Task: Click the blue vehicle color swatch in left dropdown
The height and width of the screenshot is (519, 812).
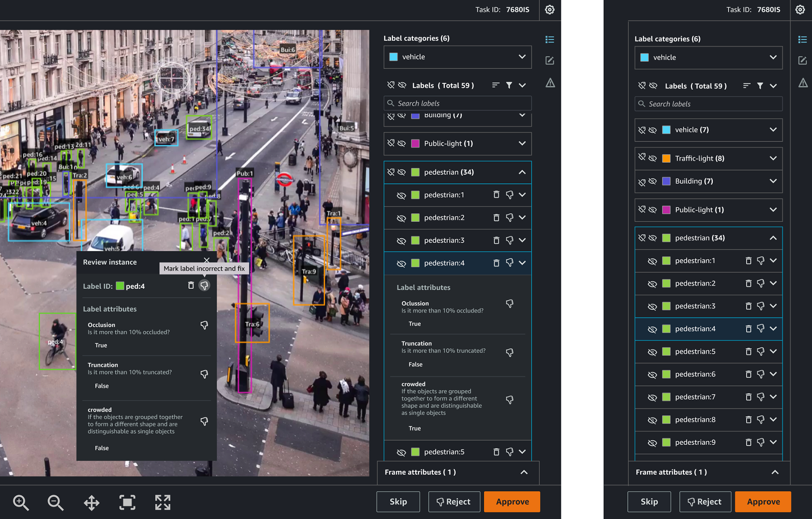Action: 393,57
